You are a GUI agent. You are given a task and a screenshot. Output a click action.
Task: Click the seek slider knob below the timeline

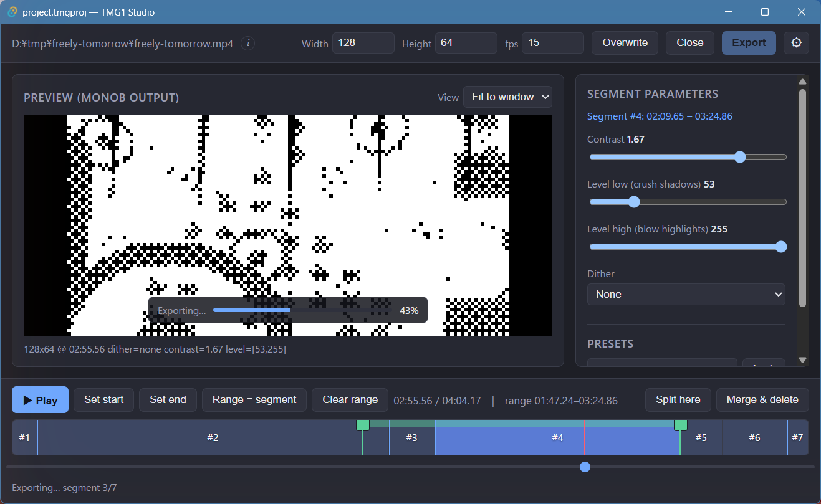(585, 467)
